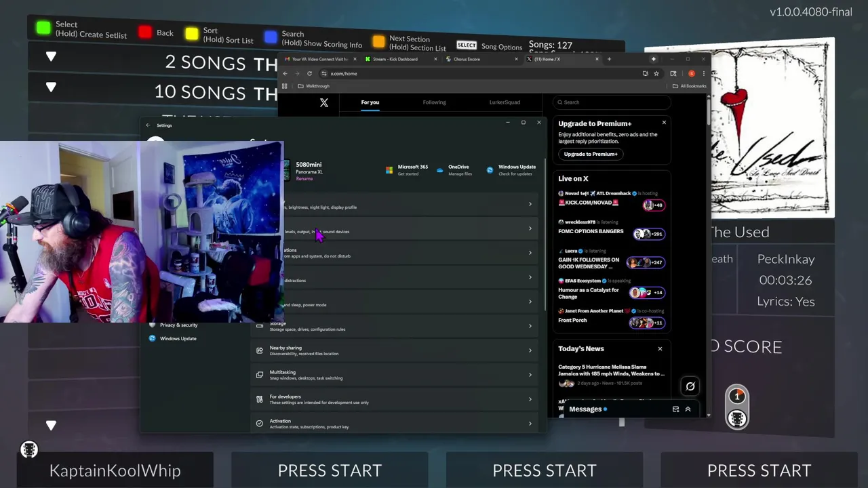The width and height of the screenshot is (868, 488).
Task: Dismiss the Upgrade to Premium+ card
Action: [x=664, y=123]
